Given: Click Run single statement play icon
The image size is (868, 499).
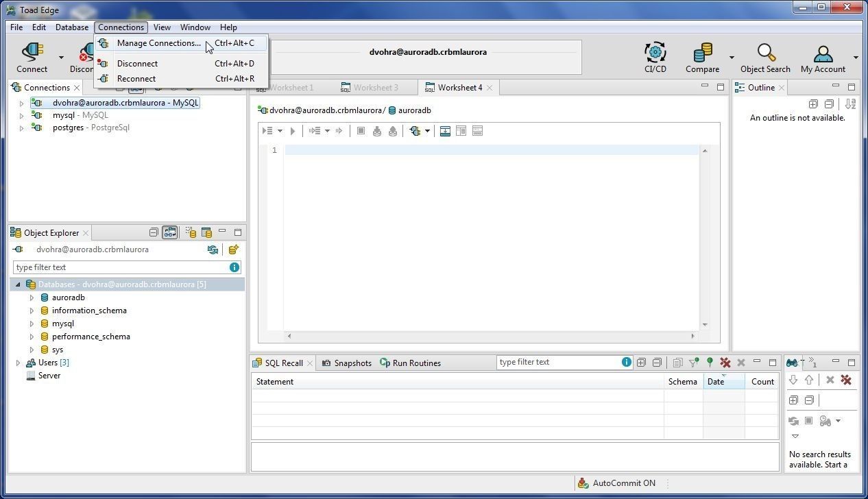Looking at the screenshot, I should (293, 131).
